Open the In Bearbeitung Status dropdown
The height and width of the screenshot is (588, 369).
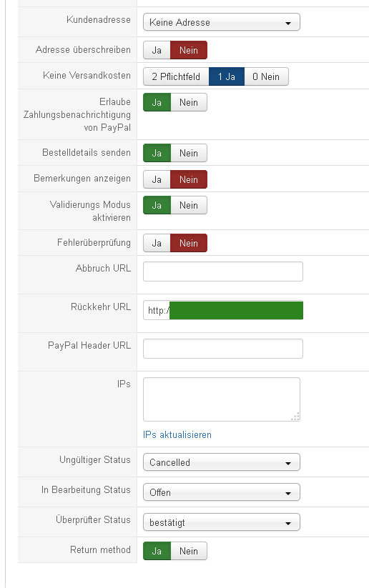(222, 492)
